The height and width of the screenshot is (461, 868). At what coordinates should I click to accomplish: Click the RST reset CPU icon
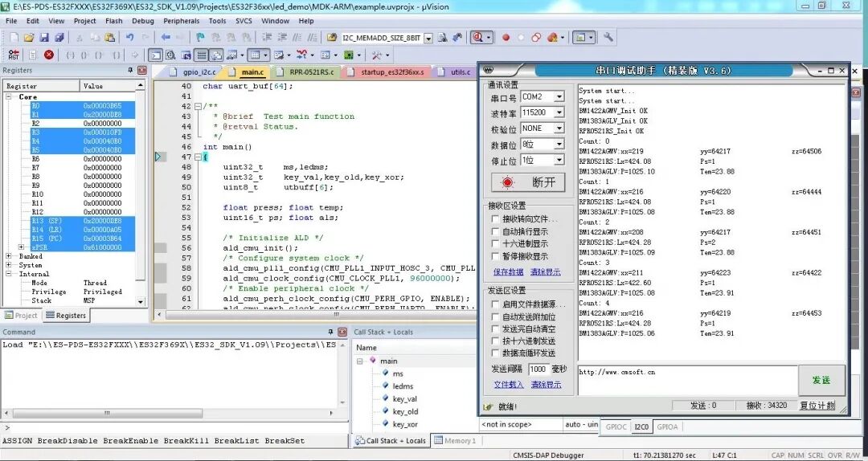point(14,55)
